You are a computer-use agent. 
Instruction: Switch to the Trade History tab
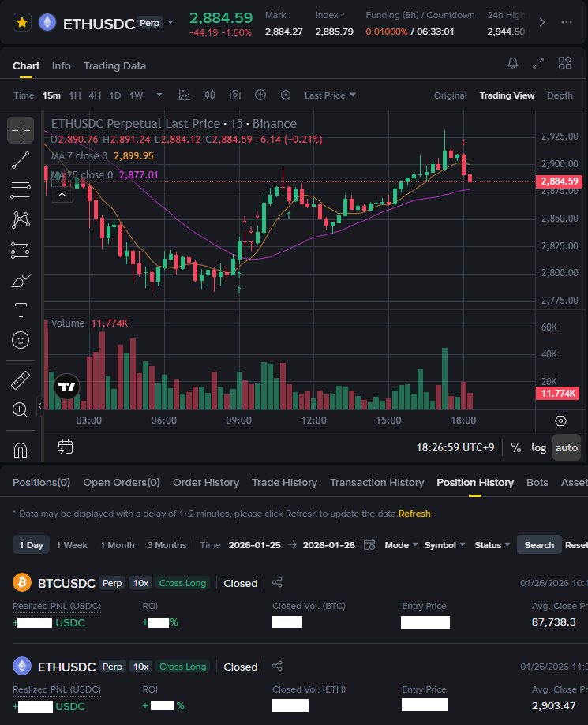point(284,482)
